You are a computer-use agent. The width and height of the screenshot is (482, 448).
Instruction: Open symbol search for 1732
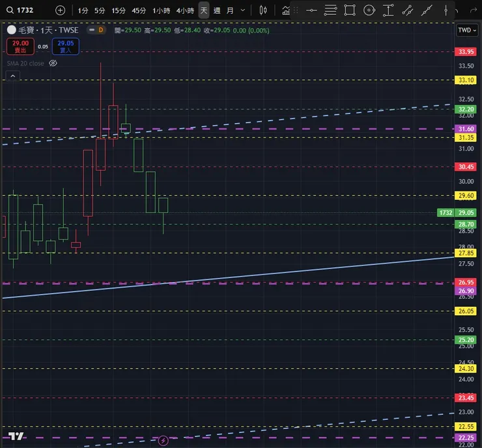[x=20, y=10]
